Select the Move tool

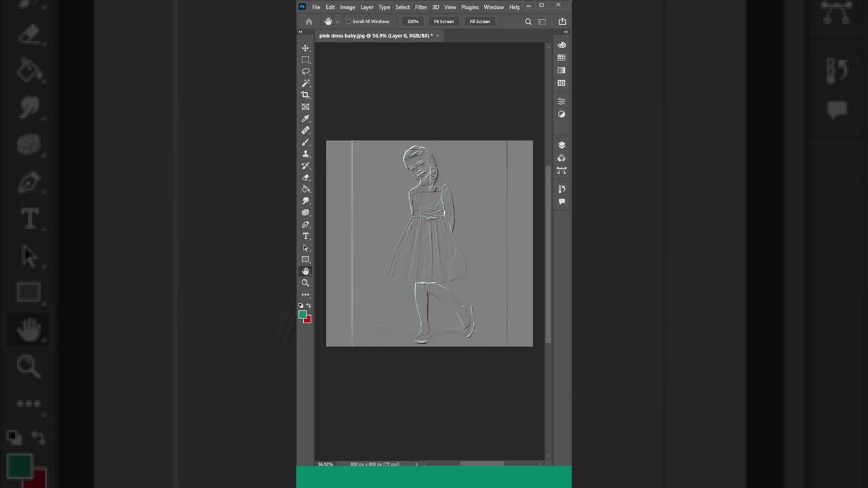[305, 48]
